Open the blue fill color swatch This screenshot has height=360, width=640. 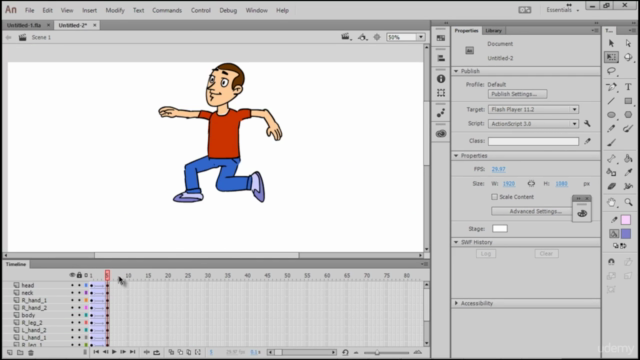pyautogui.click(x=626, y=234)
